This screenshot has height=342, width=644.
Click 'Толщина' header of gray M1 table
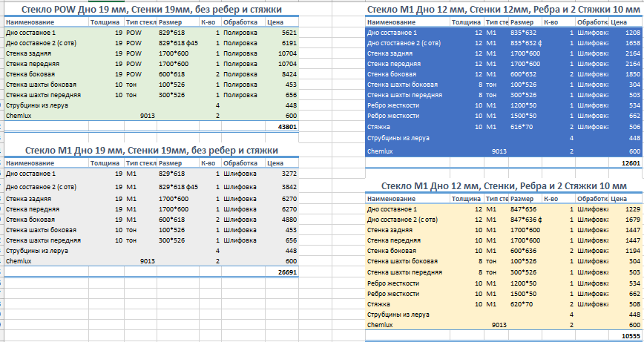pyautogui.click(x=105, y=163)
